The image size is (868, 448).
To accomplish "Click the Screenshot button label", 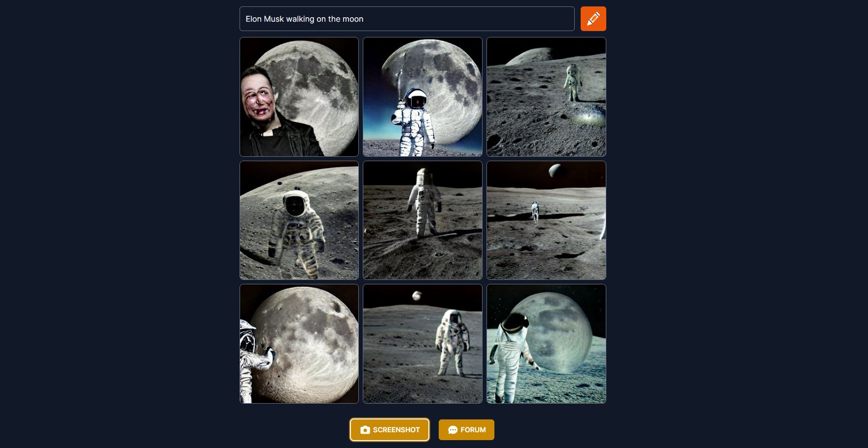I will pyautogui.click(x=396, y=430).
